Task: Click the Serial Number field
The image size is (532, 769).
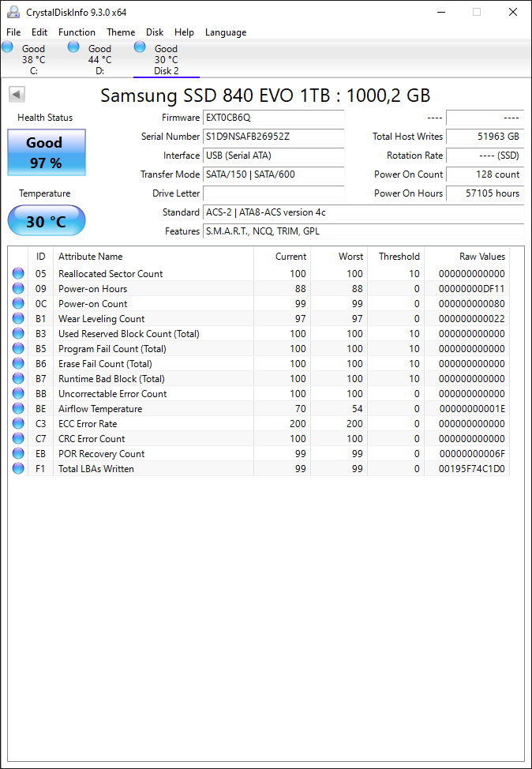Action: (x=274, y=137)
